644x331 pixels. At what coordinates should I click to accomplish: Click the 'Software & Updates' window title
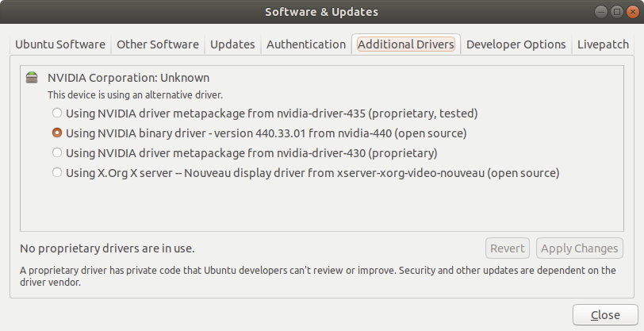[x=321, y=12]
